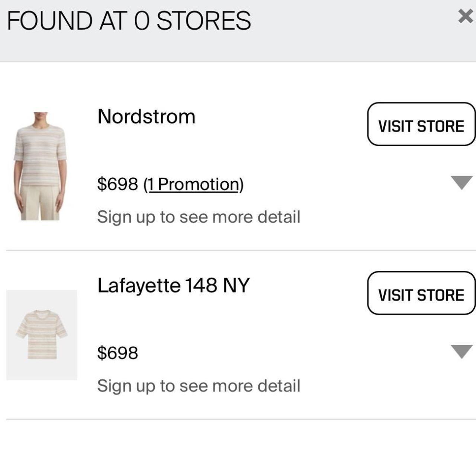Image resolution: width=476 pixels, height=476 pixels.
Task: Select the Nordstrom store name
Action: pyautogui.click(x=146, y=116)
